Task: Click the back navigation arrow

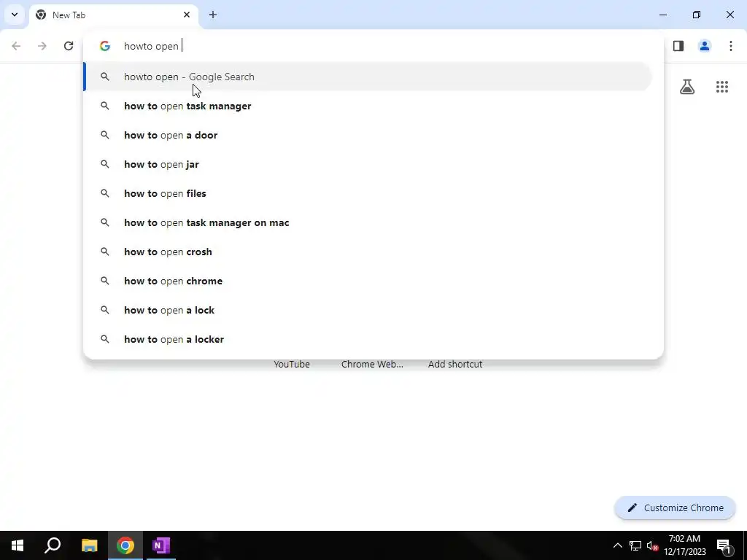Action: pyautogui.click(x=16, y=46)
